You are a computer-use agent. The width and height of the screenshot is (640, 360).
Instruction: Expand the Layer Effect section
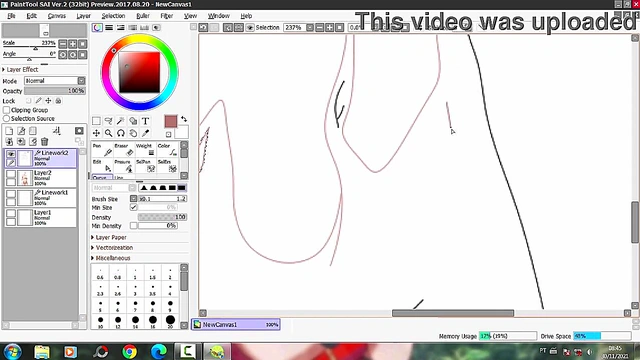(20, 69)
